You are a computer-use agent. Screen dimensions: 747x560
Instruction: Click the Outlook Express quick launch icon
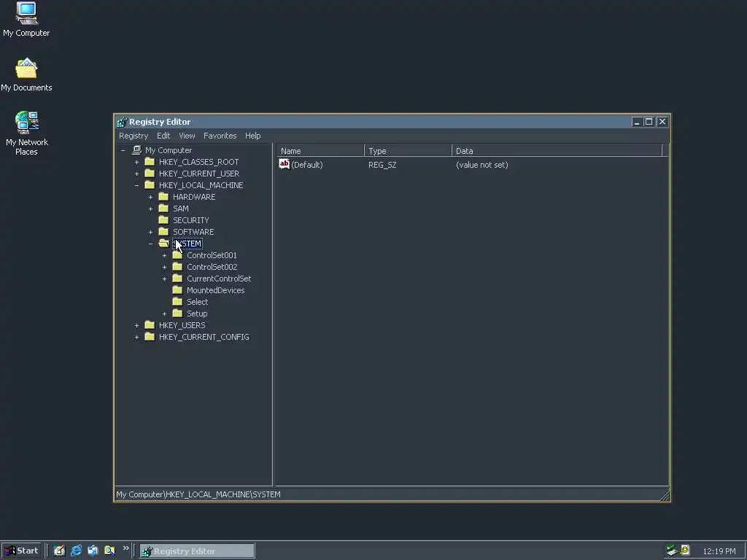click(x=93, y=551)
